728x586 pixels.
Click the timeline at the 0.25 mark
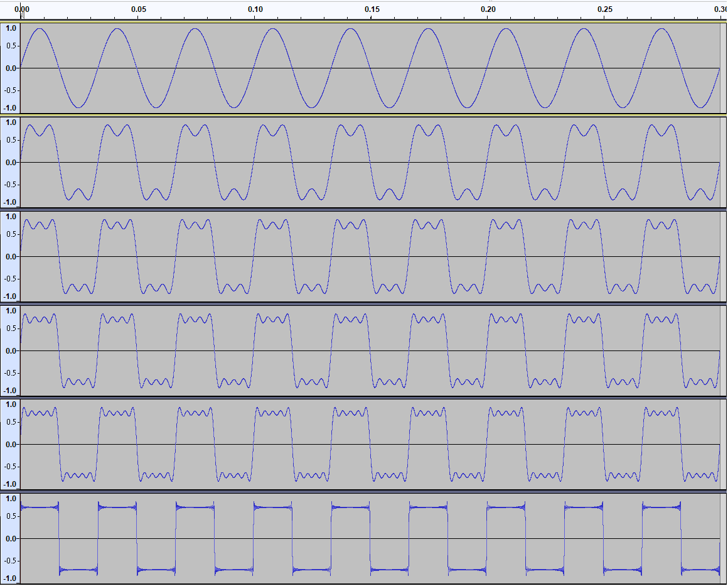click(605, 9)
